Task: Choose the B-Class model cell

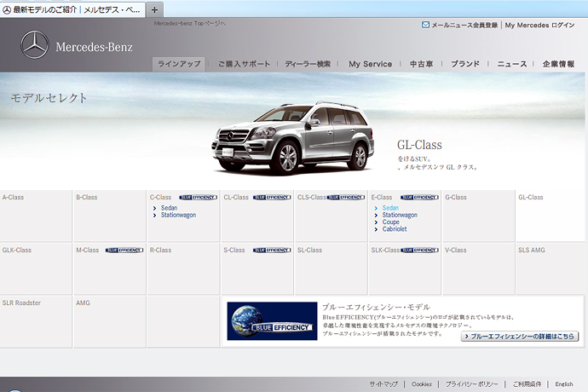Action: click(109, 216)
